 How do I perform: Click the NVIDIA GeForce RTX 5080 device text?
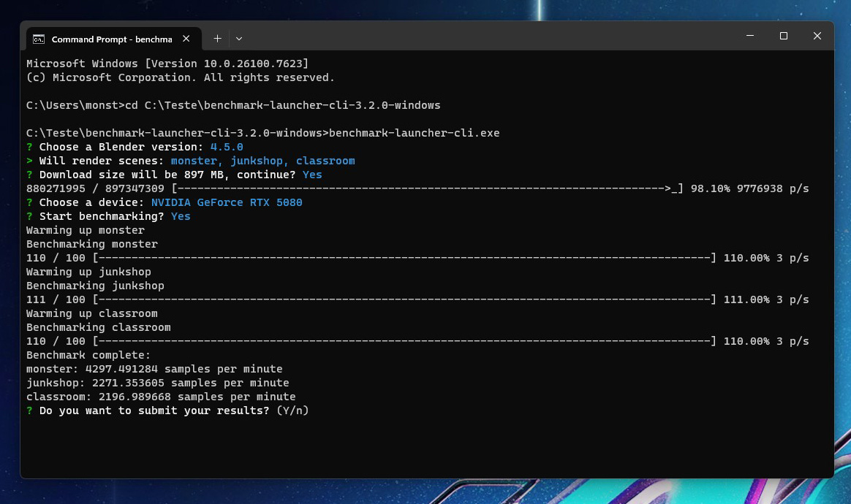tap(227, 202)
